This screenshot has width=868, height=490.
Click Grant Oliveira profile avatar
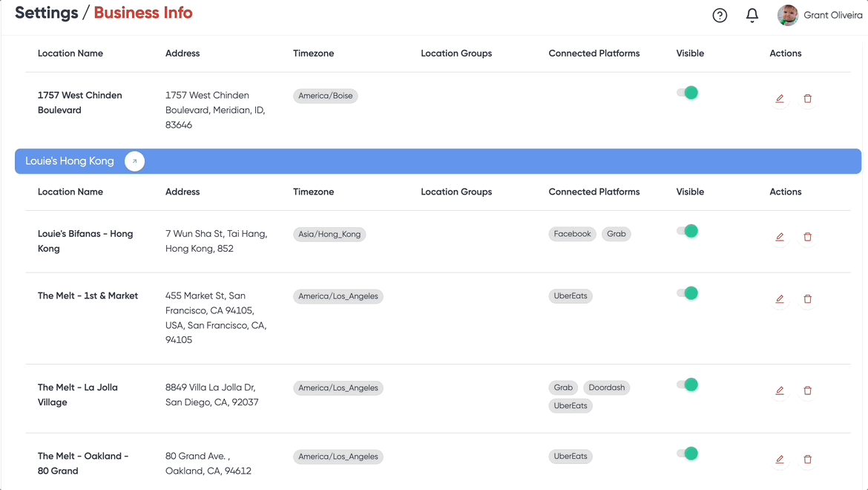point(788,16)
